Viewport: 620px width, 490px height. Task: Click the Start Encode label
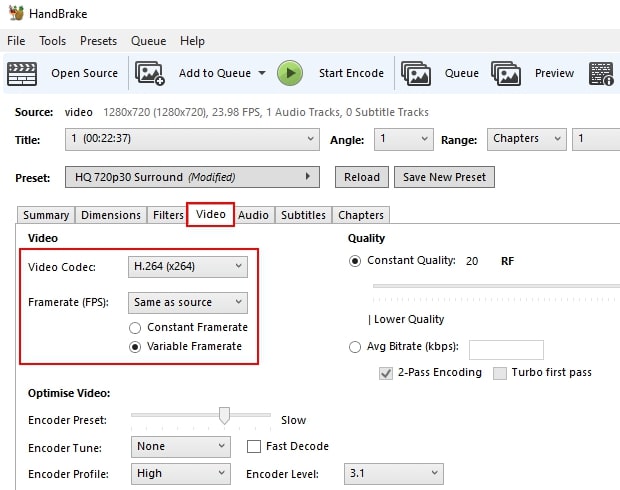pyautogui.click(x=351, y=73)
